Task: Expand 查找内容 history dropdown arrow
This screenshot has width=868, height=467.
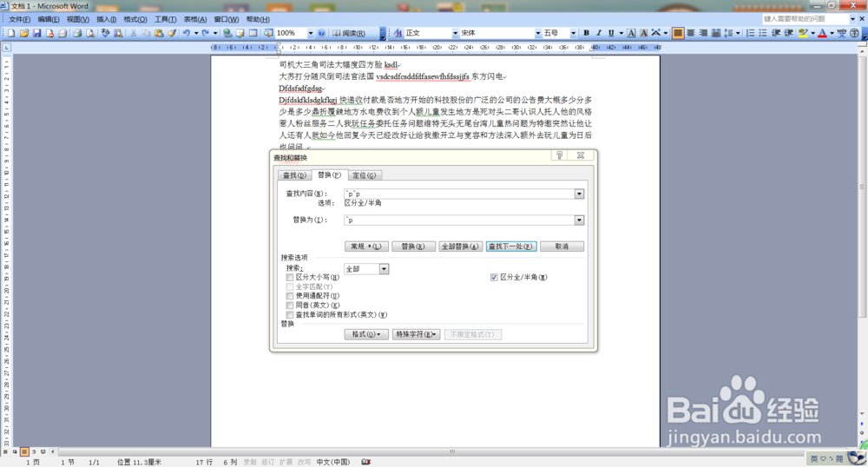Action: pos(579,194)
